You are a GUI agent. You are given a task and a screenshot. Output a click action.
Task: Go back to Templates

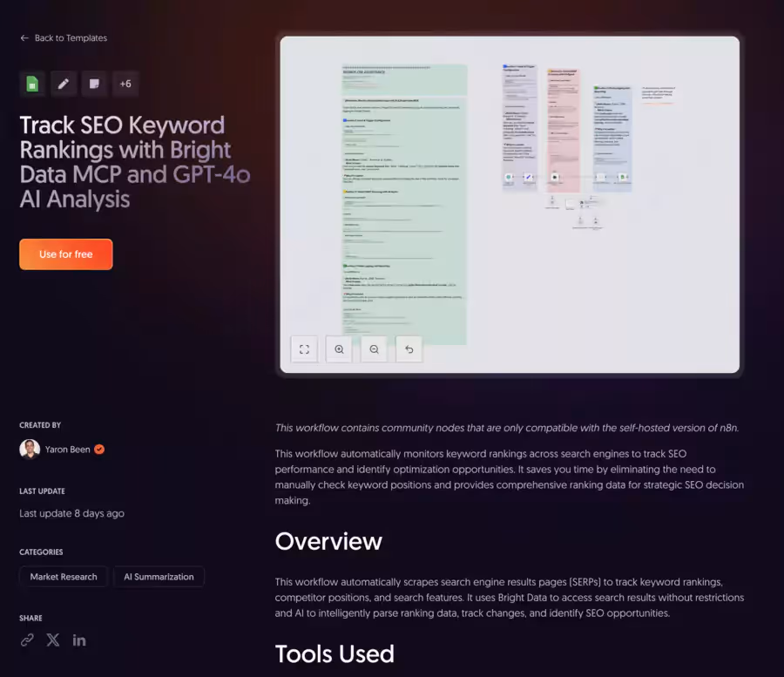tap(64, 38)
